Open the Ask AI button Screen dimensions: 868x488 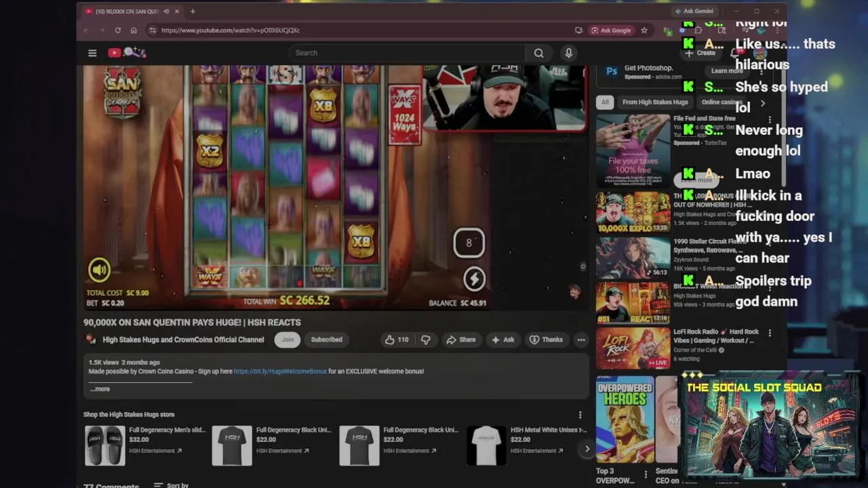coord(502,340)
